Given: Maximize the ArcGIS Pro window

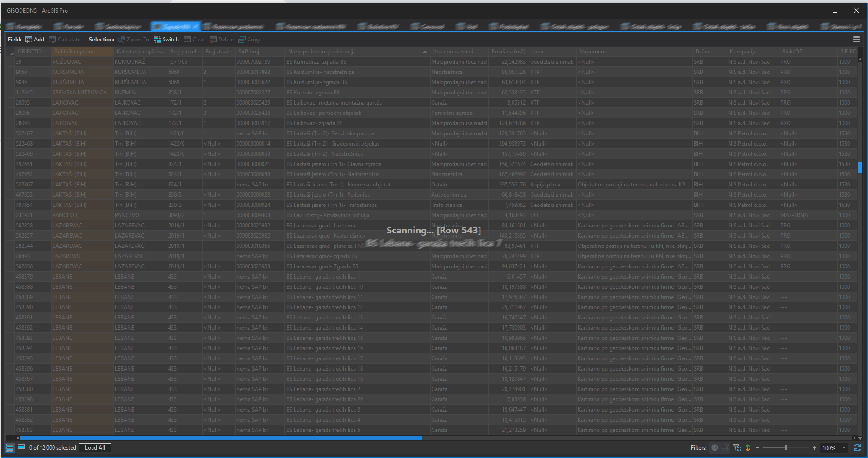Looking at the screenshot, I should [835, 10].
